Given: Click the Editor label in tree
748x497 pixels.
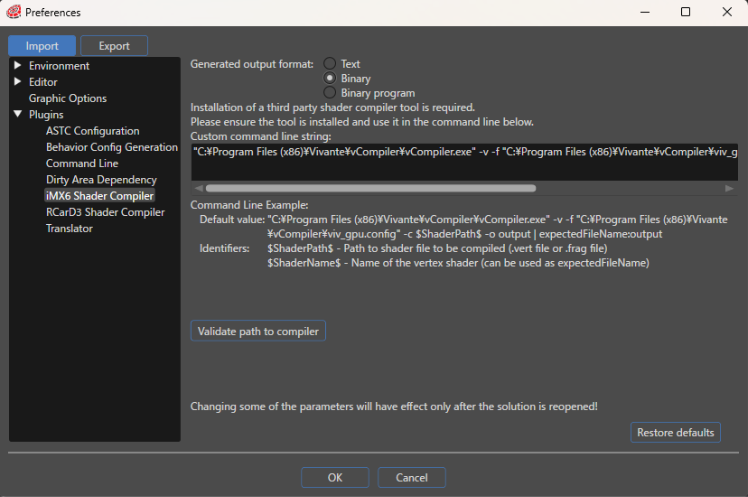Looking at the screenshot, I should coord(43,82).
